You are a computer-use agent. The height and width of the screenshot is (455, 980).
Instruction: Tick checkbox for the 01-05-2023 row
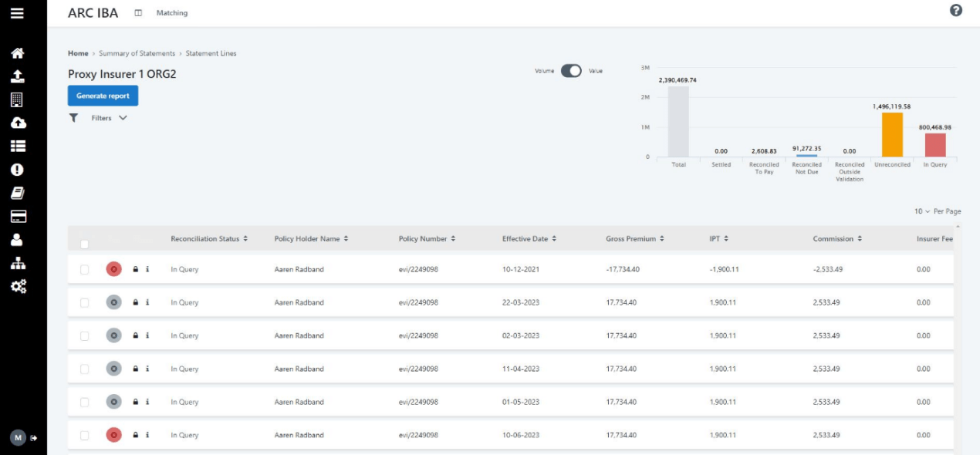(x=85, y=403)
